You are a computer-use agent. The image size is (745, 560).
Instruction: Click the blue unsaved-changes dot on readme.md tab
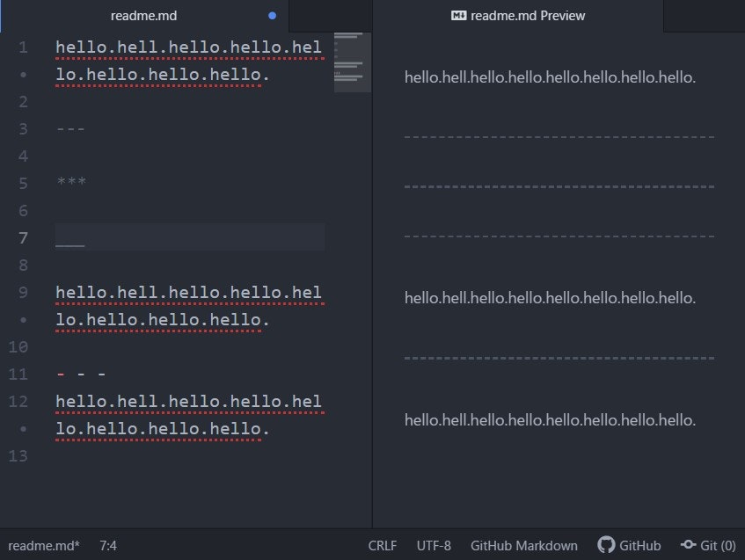click(273, 16)
